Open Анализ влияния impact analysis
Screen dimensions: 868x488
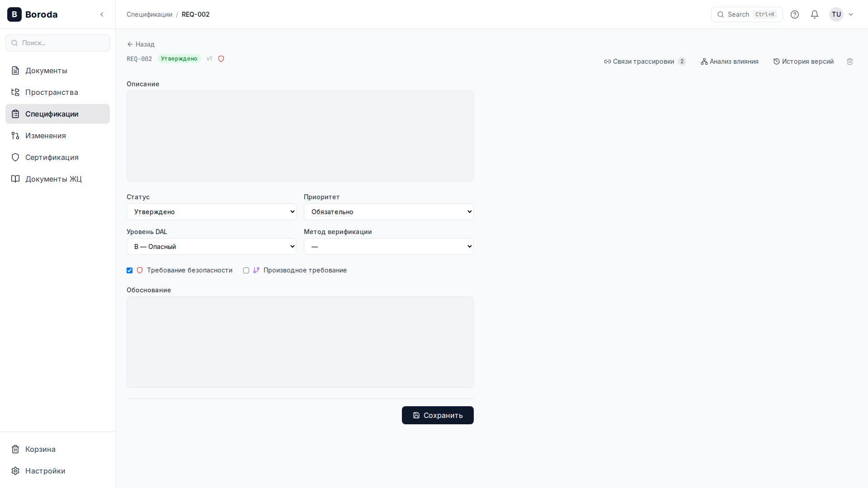point(730,61)
